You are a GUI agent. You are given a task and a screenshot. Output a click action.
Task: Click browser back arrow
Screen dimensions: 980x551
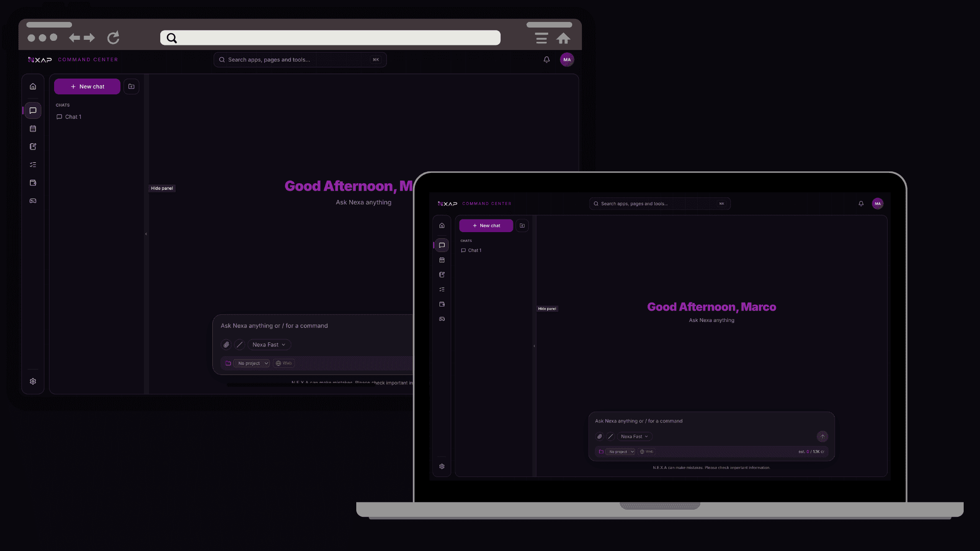click(75, 38)
